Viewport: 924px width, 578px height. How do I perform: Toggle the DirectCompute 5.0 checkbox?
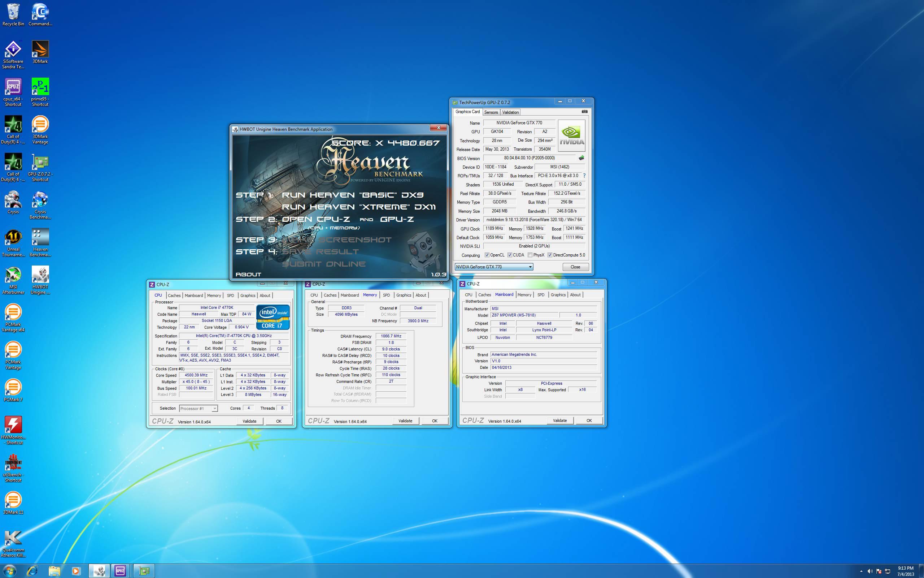pyautogui.click(x=550, y=255)
